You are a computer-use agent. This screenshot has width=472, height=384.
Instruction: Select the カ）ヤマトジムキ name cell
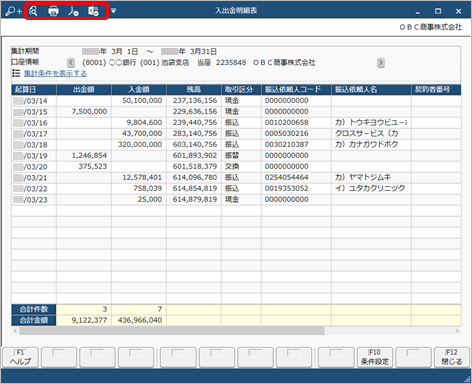tap(371, 178)
